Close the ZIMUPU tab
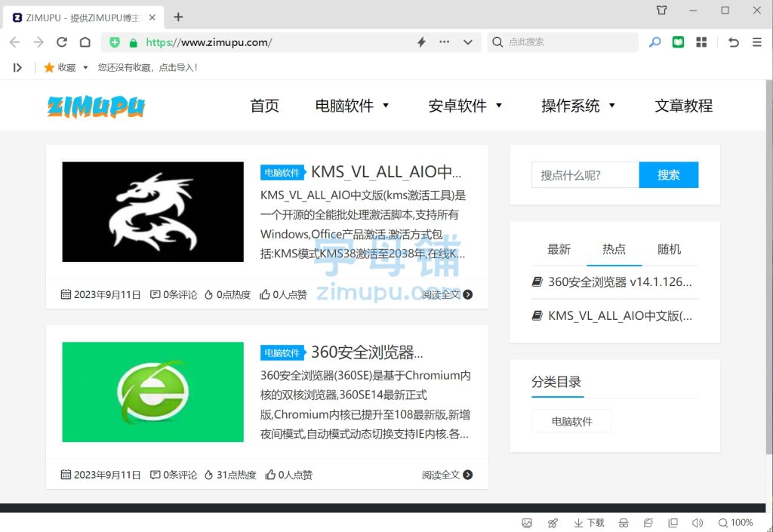This screenshot has height=532, width=773. pyautogui.click(x=152, y=18)
